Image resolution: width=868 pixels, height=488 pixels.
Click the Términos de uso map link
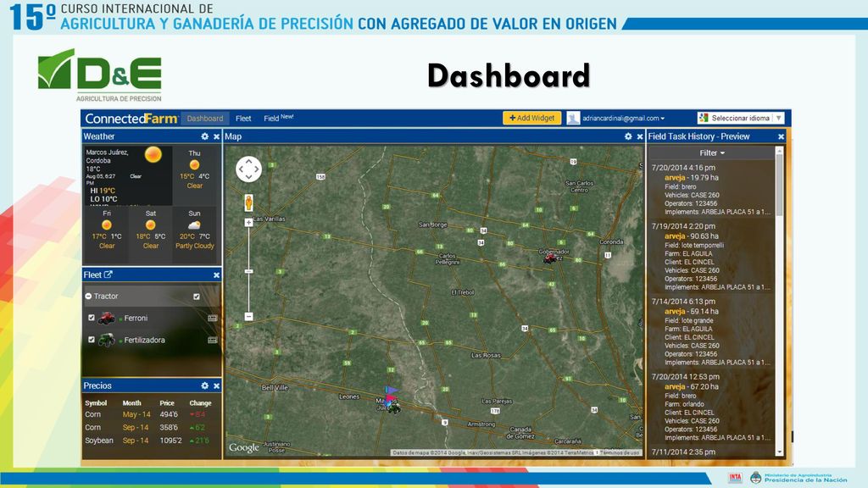(x=620, y=452)
